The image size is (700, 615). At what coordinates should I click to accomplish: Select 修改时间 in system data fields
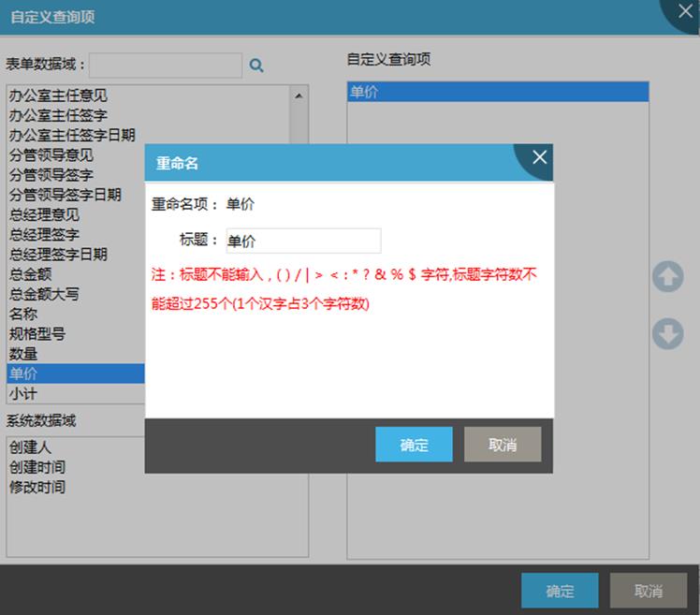[37, 487]
